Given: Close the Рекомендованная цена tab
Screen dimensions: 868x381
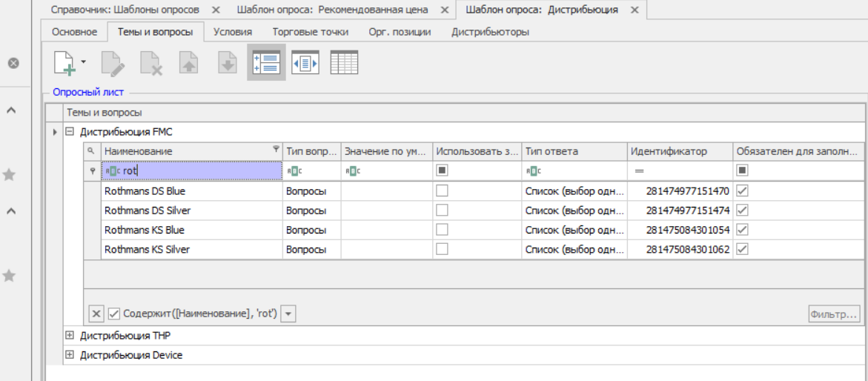Looking at the screenshot, I should 444,10.
